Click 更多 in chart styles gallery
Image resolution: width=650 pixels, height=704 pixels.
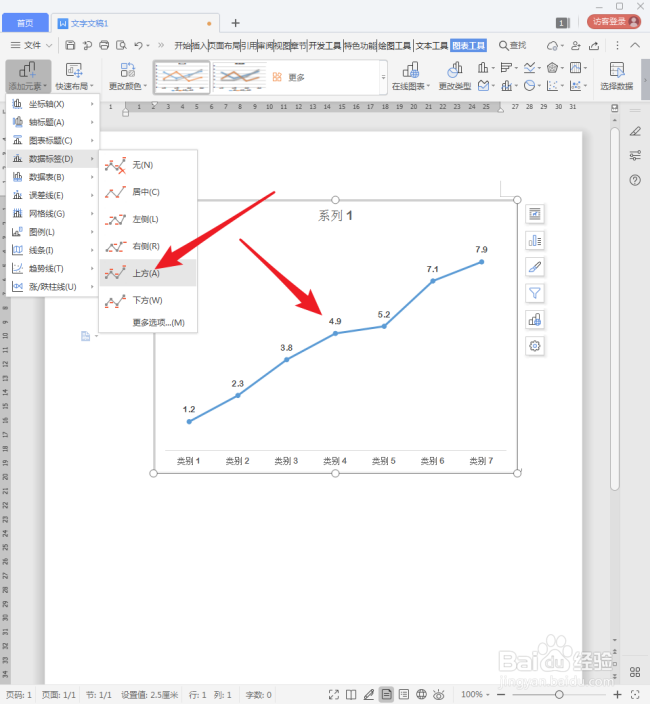(289, 77)
